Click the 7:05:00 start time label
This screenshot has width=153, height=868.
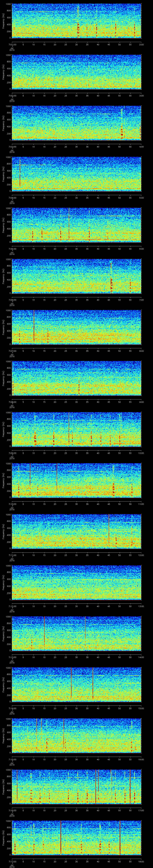pos(12,249)
